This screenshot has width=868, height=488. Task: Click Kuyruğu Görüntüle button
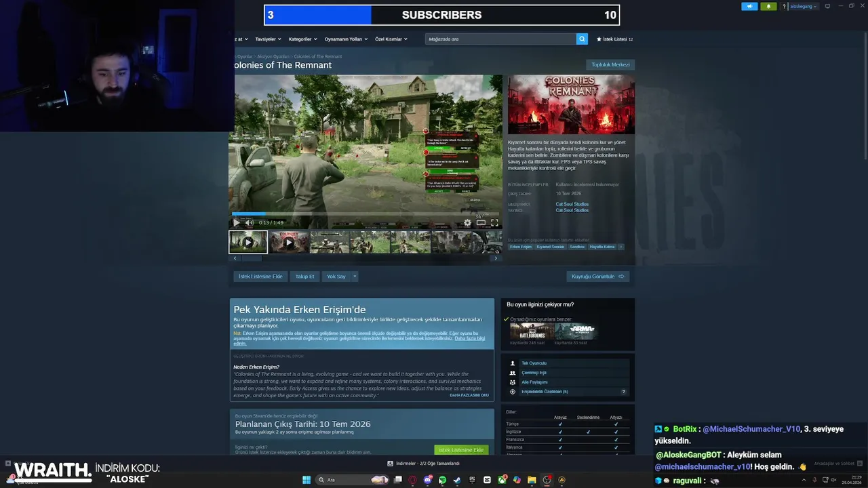(x=597, y=277)
